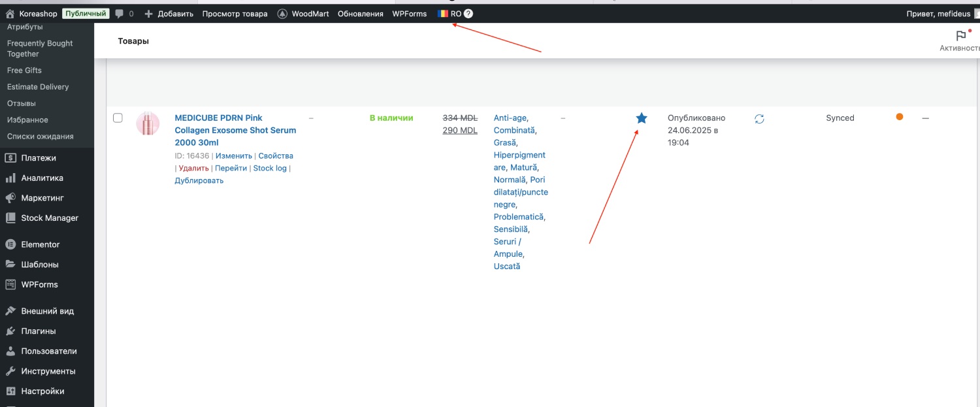Open MEDICUBE PDRN Pink Collagen product title
The height and width of the screenshot is (407, 980).
tap(235, 130)
